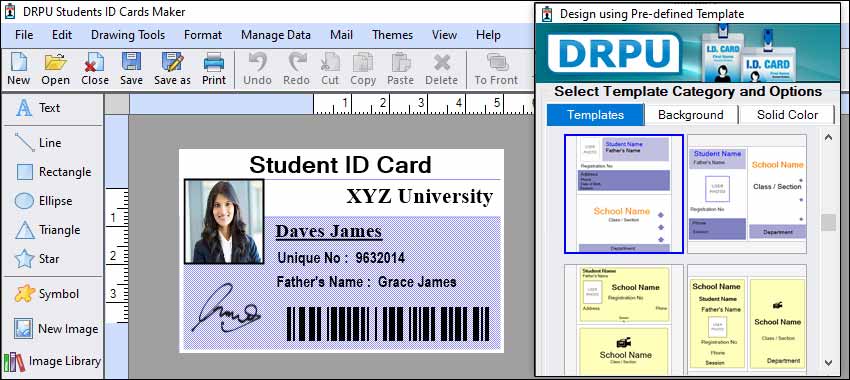This screenshot has height=380, width=850.
Task: Click the Paste toolbar icon
Action: (401, 69)
